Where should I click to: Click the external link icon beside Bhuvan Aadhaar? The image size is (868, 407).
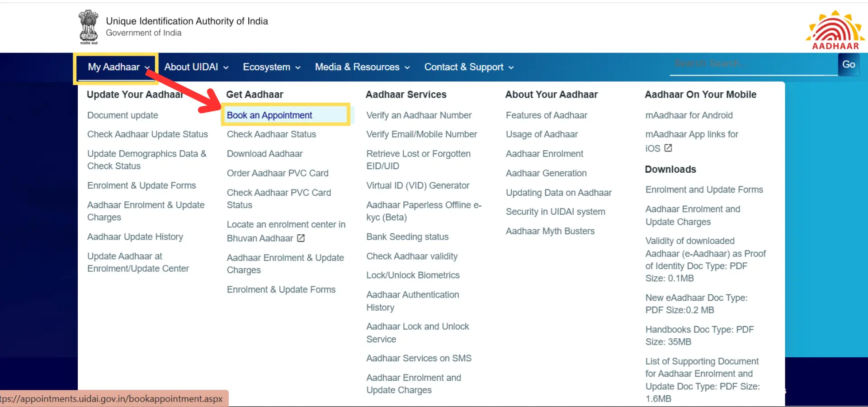pyautogui.click(x=301, y=238)
